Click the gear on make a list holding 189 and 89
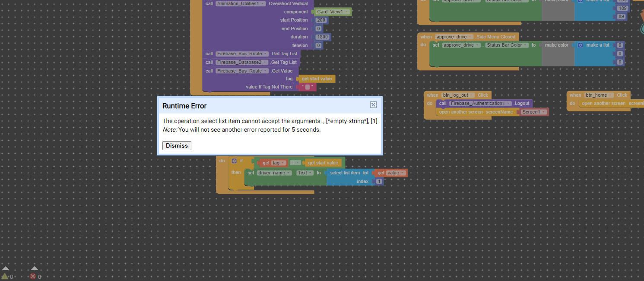Viewport: 644px width, 281px height. [581, 1]
